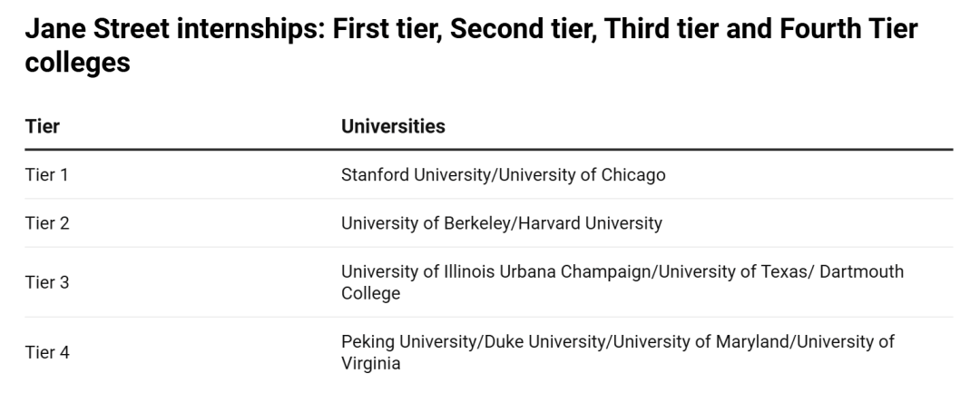Viewport: 980px width, 403px height.
Task: Click the Tier 4 row label
Action: [47, 352]
